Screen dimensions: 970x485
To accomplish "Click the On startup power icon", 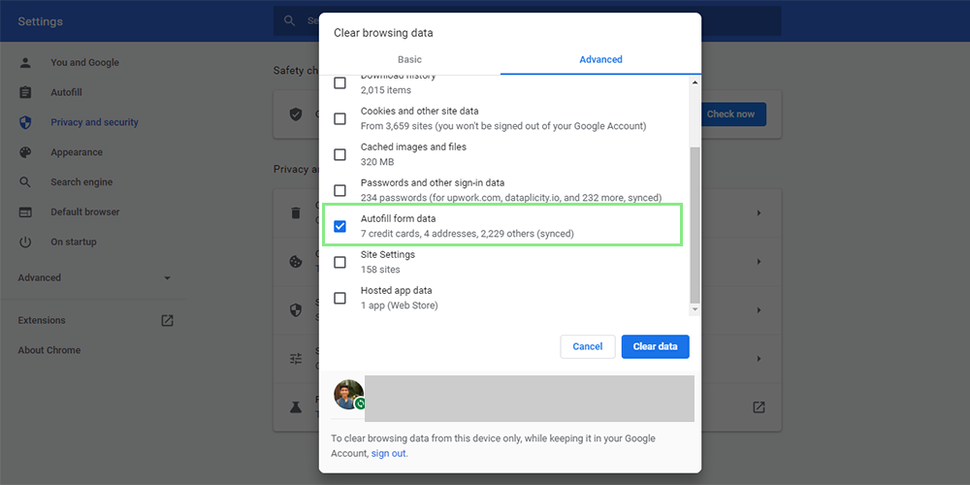I will pos(25,242).
